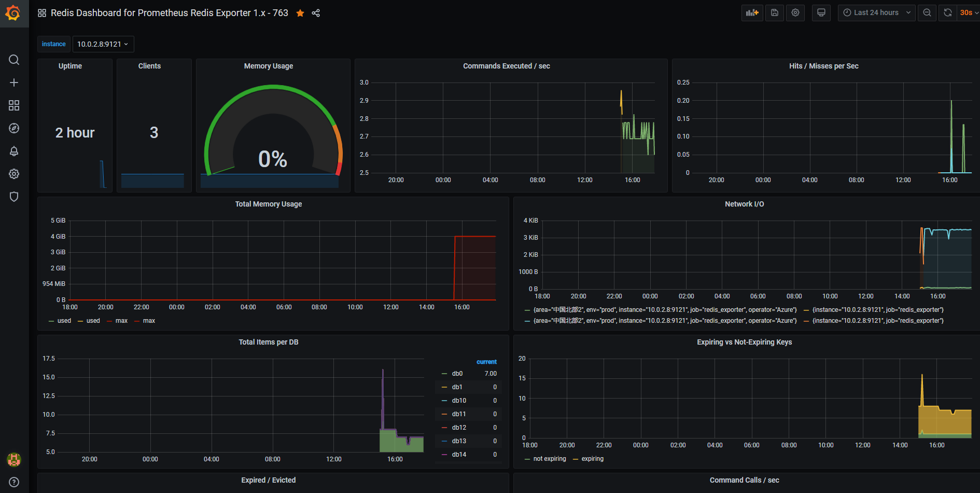Click the user avatar in sidebar

coord(14,459)
